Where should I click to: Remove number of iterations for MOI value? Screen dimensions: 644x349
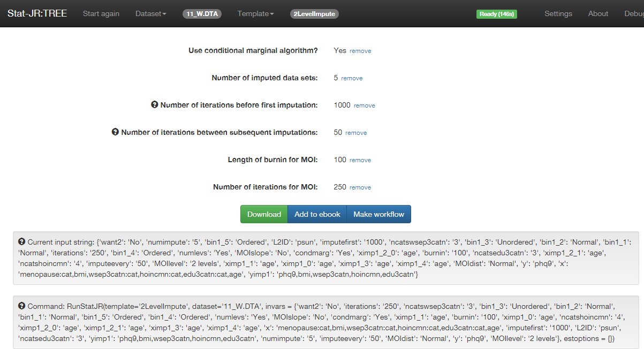tap(360, 187)
